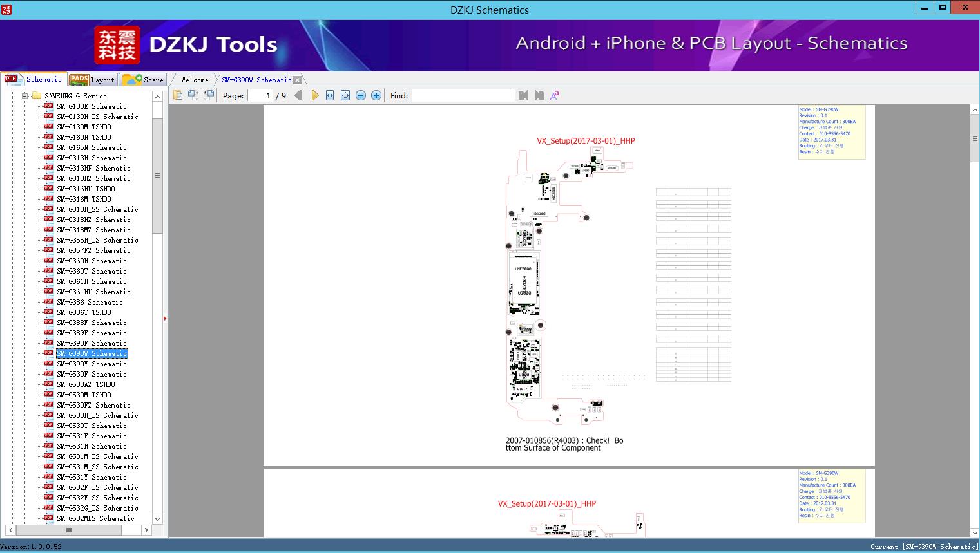Open SM-G357FZ Schematic
The height and width of the screenshot is (553, 980).
[93, 250]
